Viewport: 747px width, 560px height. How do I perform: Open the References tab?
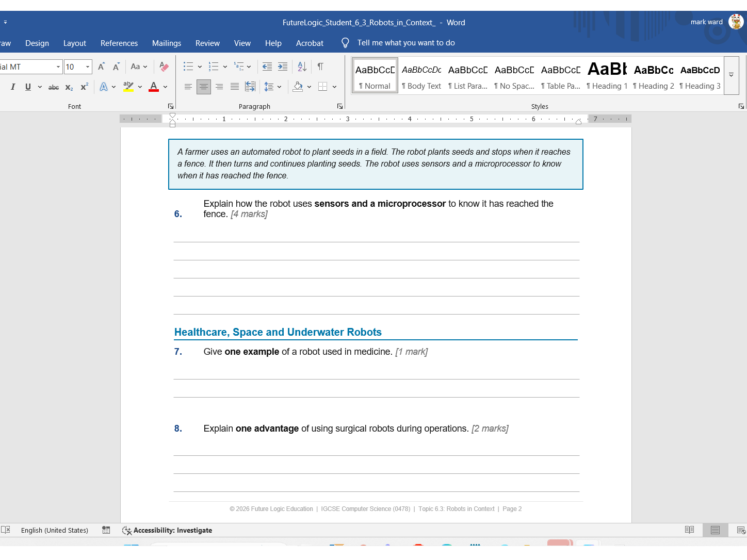[119, 43]
